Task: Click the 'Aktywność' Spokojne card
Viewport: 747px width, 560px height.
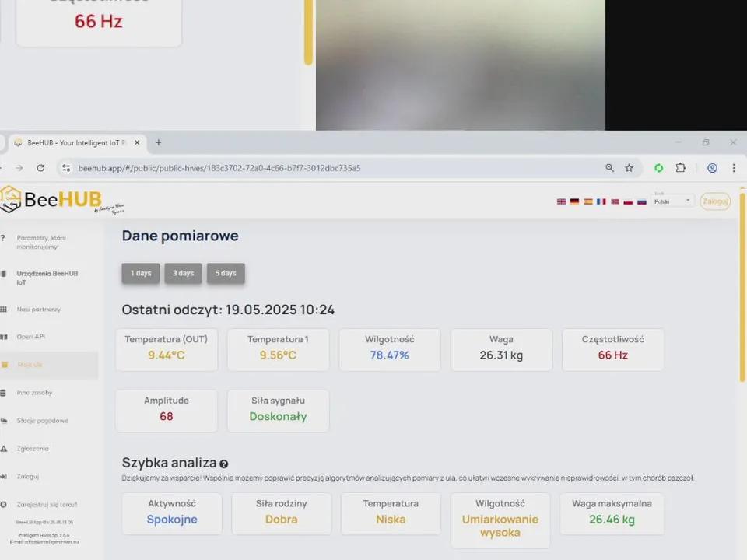Action: point(172,514)
